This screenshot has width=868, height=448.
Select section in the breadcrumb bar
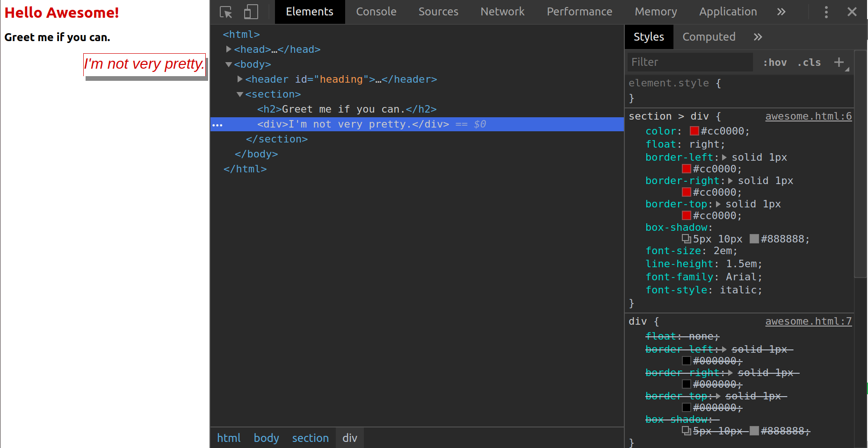click(310, 438)
